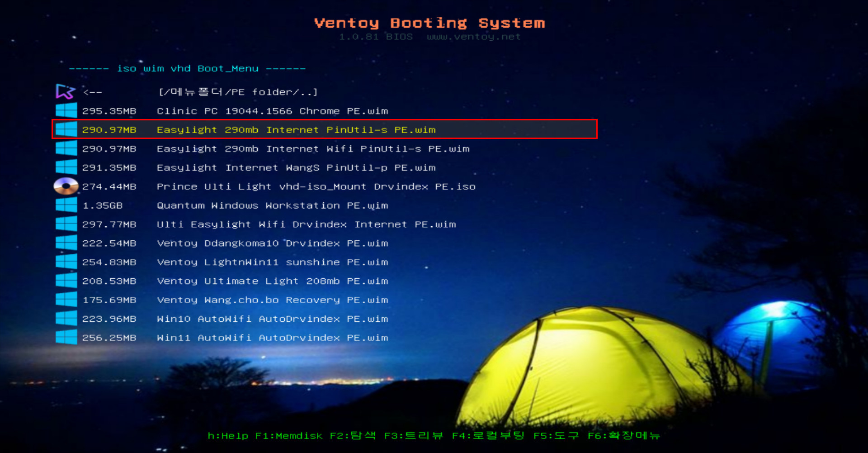The width and height of the screenshot is (868, 453).
Task: Click Windows icon beside Ventoy Wang.cho.bo Recovery
Action: [66, 300]
